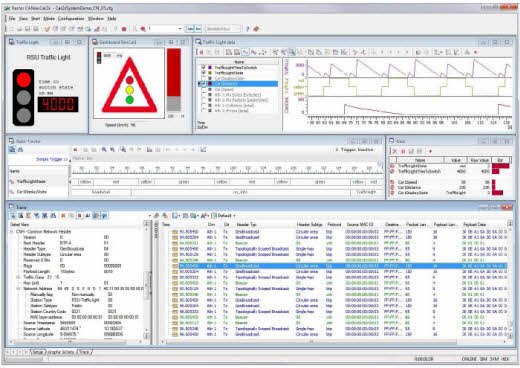Click the binoculars search icon in Trace toolbar
The height and width of the screenshot is (368, 520).
tap(53, 216)
